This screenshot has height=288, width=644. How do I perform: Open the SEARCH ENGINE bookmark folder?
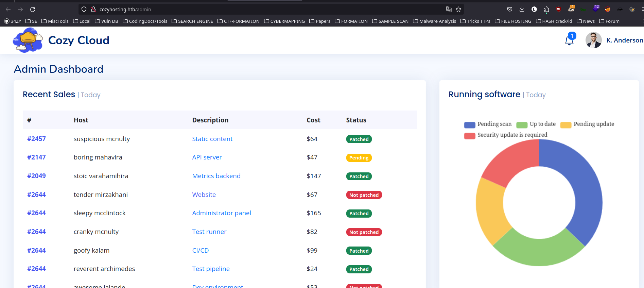(192, 21)
